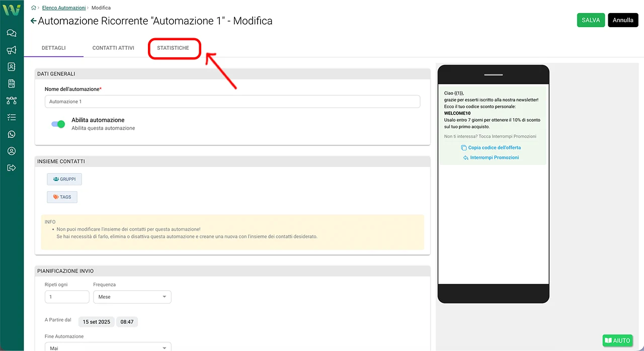644x351 pixels.
Task: Click the WhatsApp icon in sidebar
Action: tap(11, 134)
